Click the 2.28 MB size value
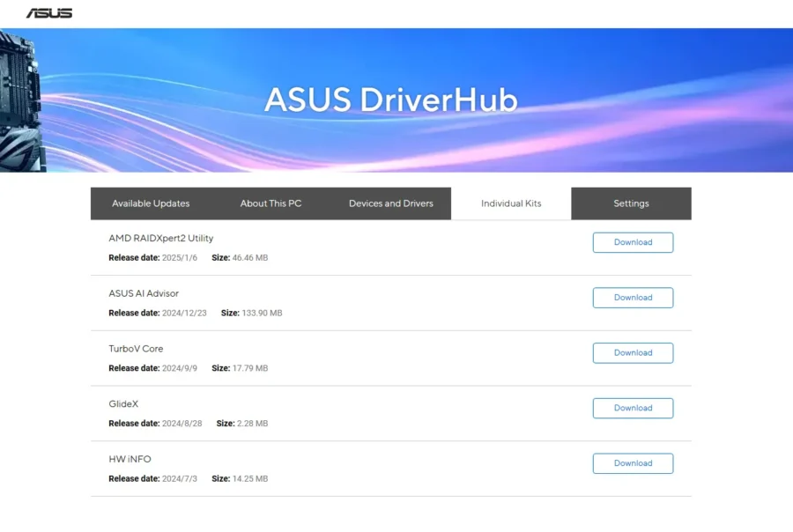Screen dimensions: 793x532 pyautogui.click(x=252, y=423)
